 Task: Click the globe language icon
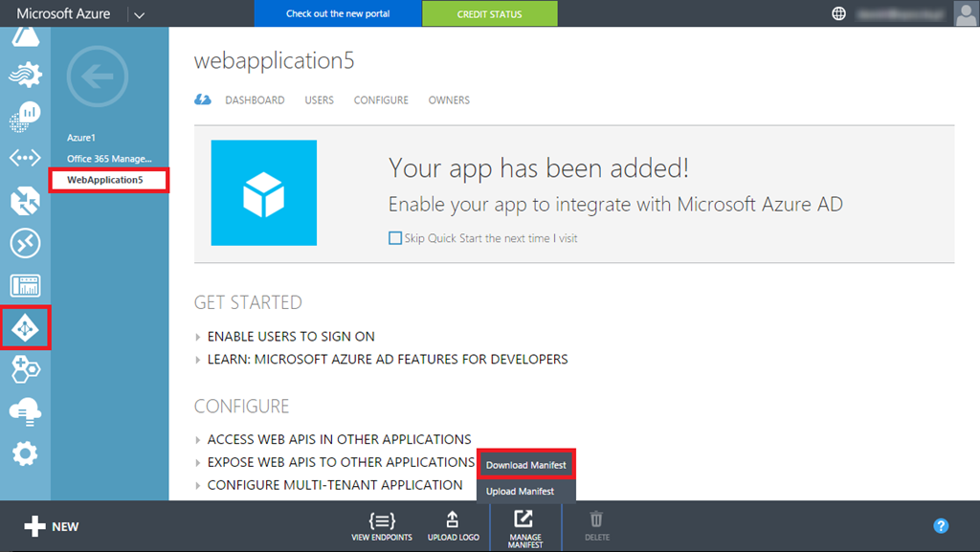coord(839,13)
